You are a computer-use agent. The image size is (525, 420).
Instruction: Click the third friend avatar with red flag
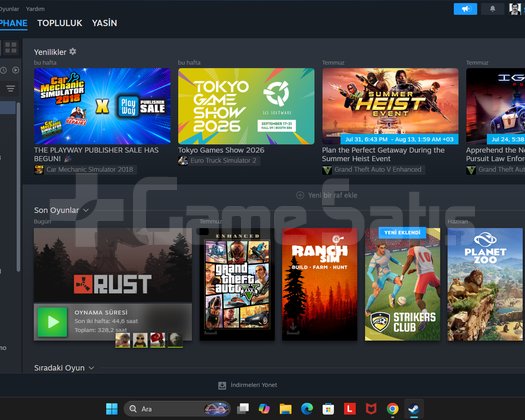pyautogui.click(x=158, y=340)
